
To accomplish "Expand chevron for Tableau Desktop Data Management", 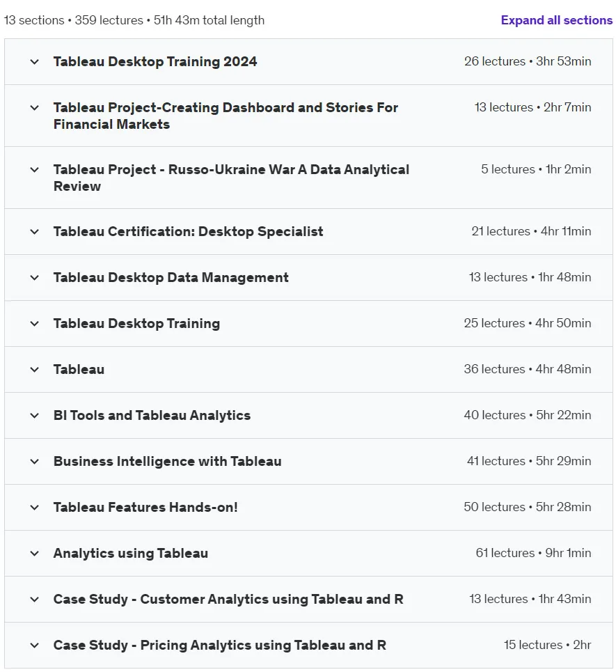I will [35, 278].
